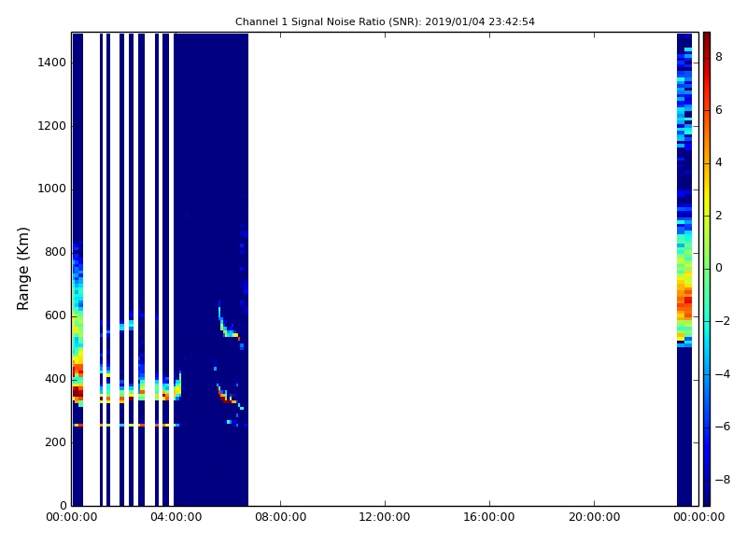Click the x-axis time label 04:00:00

176,517
